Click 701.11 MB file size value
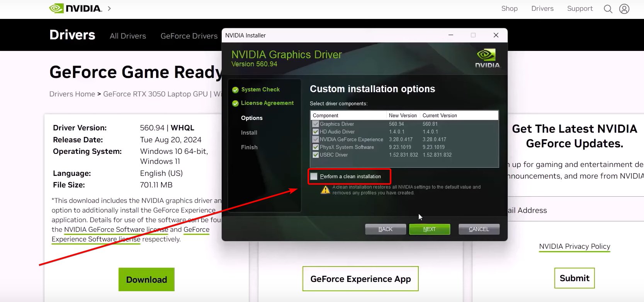 156,185
